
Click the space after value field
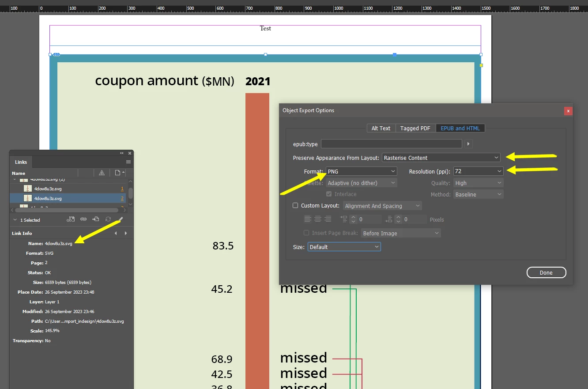point(415,219)
